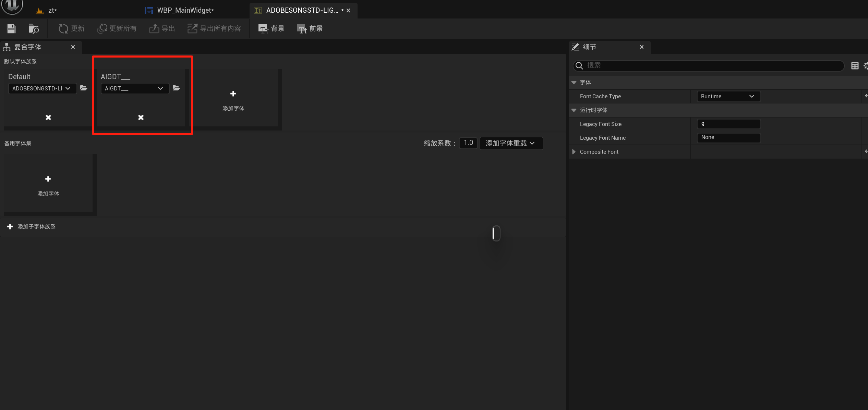Click the 更新 refresh toolbar button
The width and height of the screenshot is (868, 410).
71,28
